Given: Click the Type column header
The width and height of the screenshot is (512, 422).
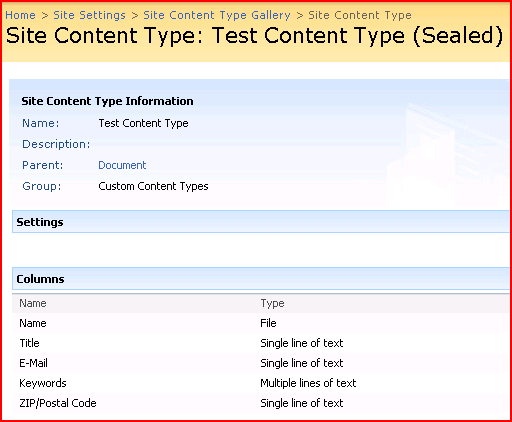Looking at the screenshot, I should (272, 303).
